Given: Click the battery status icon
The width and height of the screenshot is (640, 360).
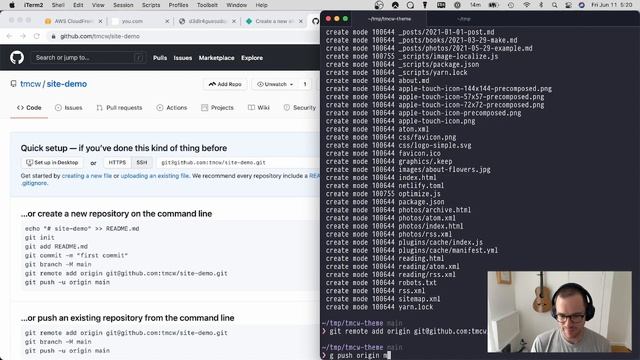Looking at the screenshot, I should [x=494, y=5].
